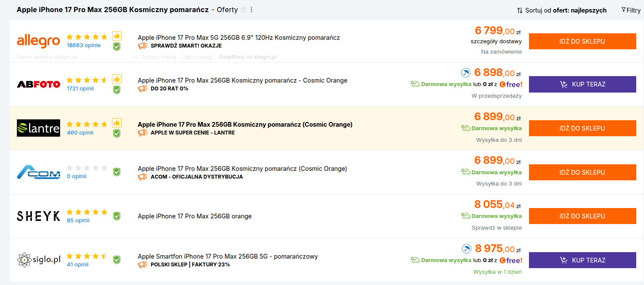Open Smartfony od allegro.pl link

(248, 57)
